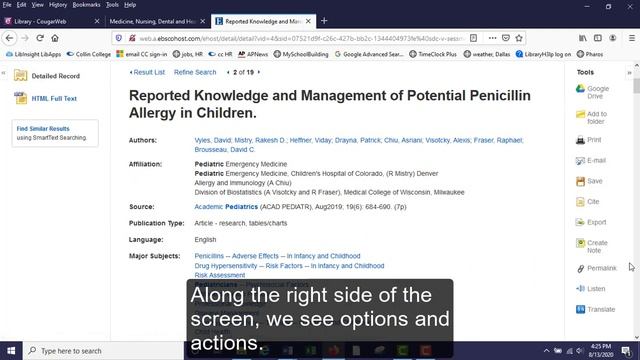Go to the browser home page
Image resolution: width=640 pixels, height=360 pixels.
[x=55, y=38]
